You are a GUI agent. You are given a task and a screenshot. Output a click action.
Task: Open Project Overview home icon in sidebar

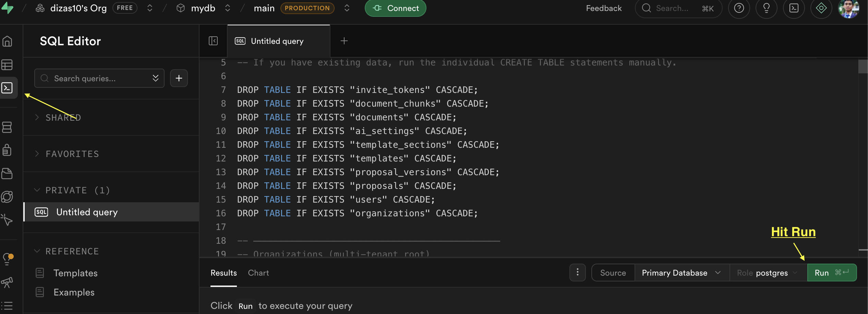click(x=7, y=41)
